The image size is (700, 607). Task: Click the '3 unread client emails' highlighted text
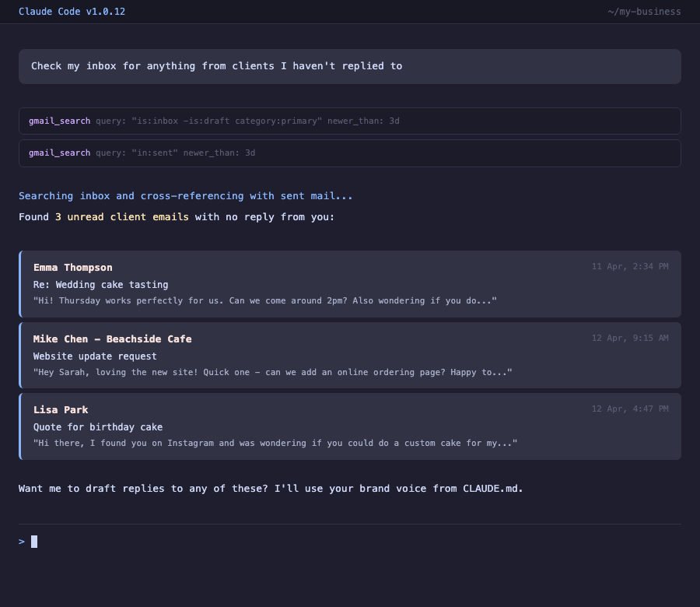[x=122, y=217]
